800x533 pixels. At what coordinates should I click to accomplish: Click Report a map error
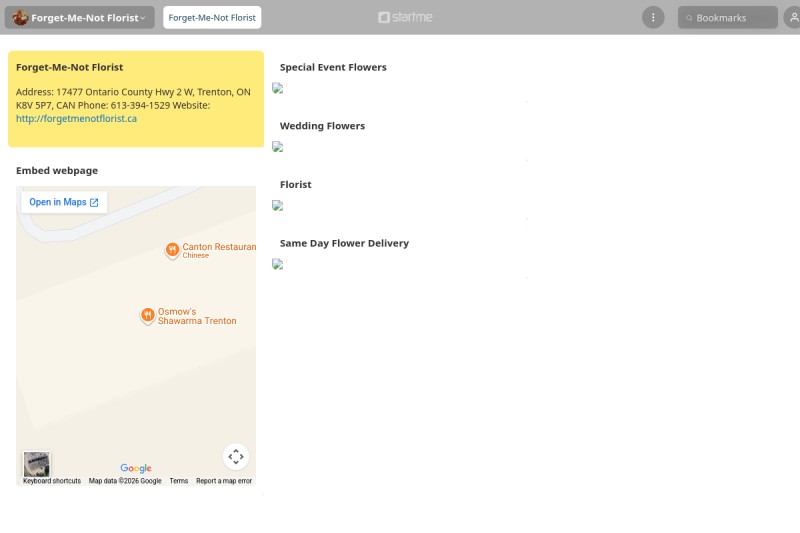pos(224,481)
